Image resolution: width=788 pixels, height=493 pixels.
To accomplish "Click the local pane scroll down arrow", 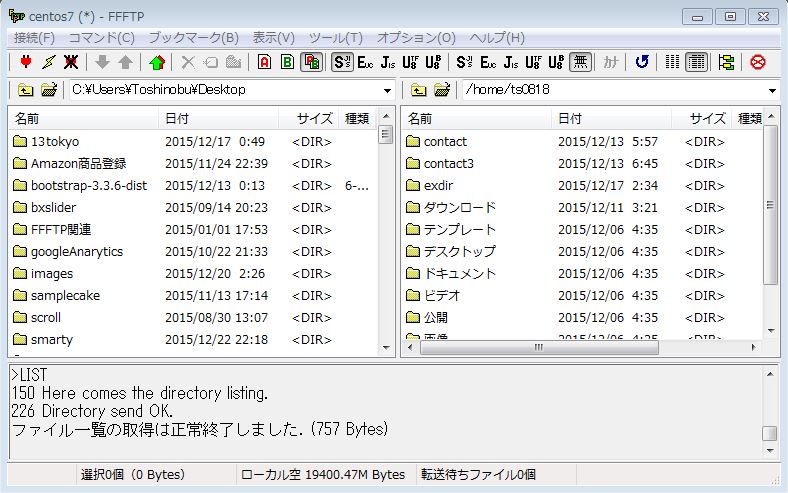I will coord(386,348).
